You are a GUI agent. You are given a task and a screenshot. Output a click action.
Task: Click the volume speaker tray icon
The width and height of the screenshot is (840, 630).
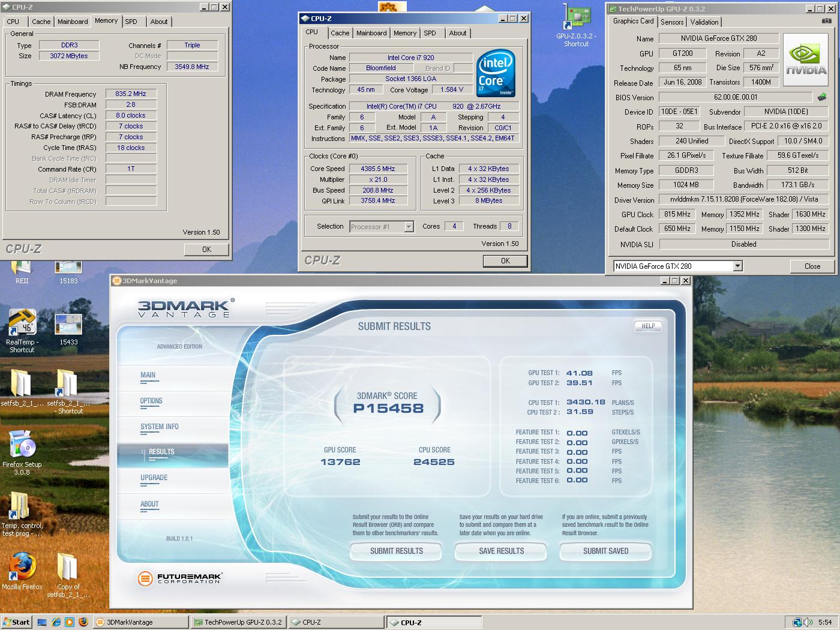(x=808, y=622)
